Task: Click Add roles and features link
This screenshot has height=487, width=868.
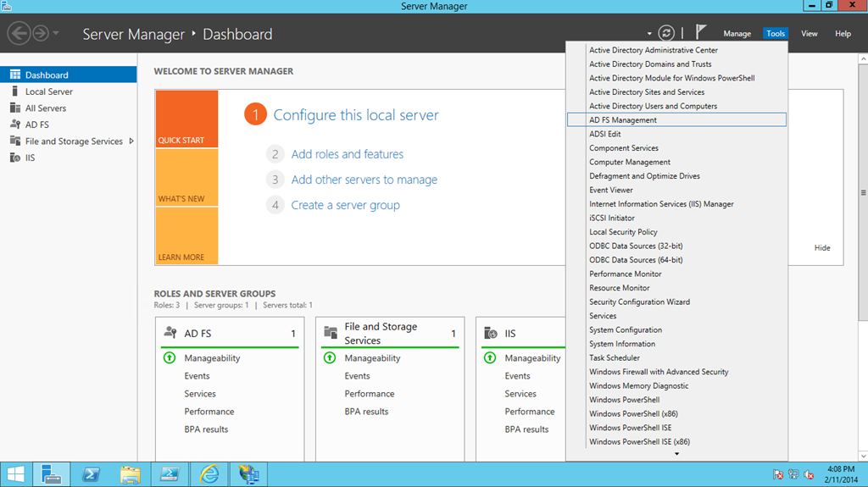Action: click(x=347, y=154)
